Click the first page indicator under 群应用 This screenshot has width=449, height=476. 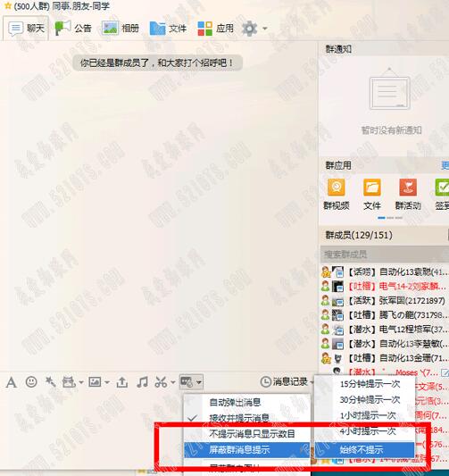[381, 218]
